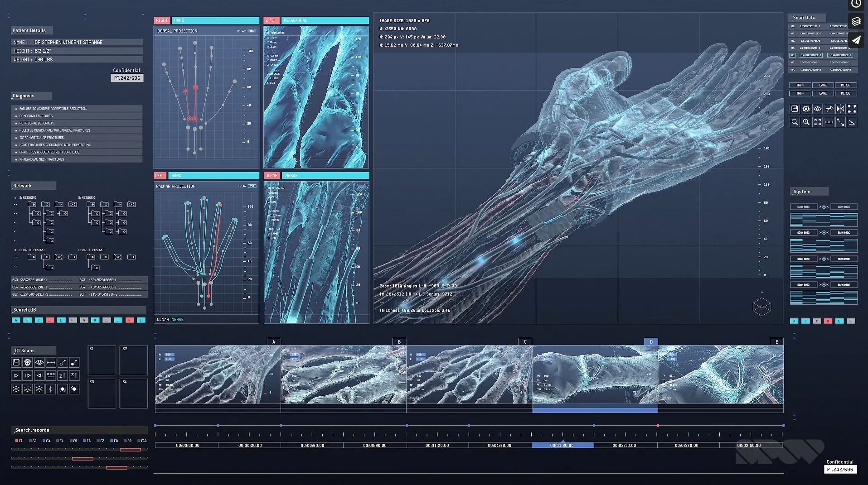Click the diamond connector beside the first SCAN entry
The image size is (868, 485).
pos(824,207)
